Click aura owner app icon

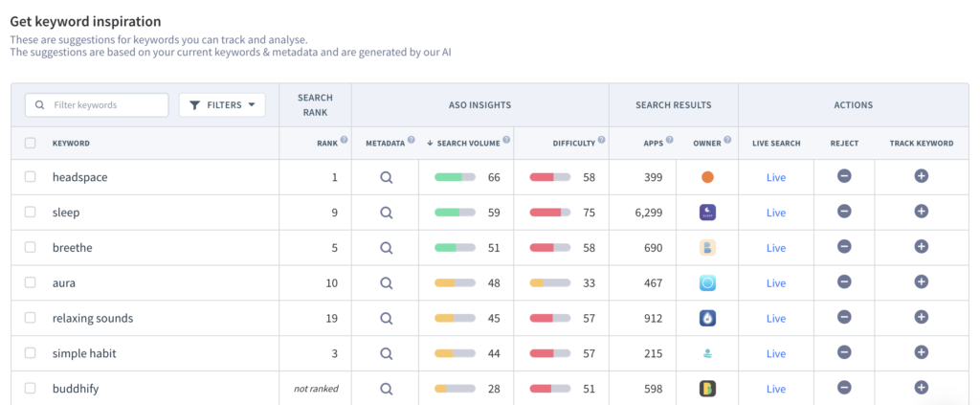click(x=707, y=283)
